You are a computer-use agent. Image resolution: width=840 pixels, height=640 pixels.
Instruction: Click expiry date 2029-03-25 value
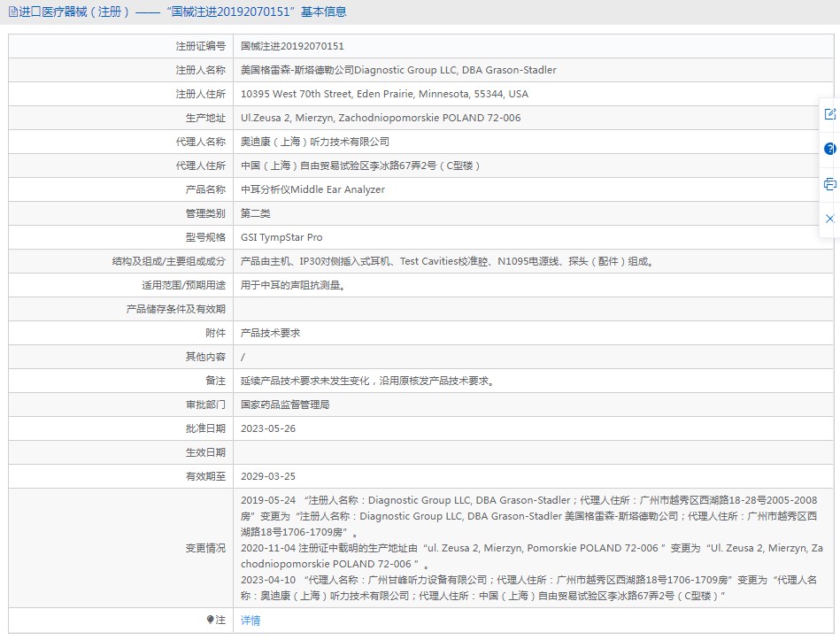point(268,476)
